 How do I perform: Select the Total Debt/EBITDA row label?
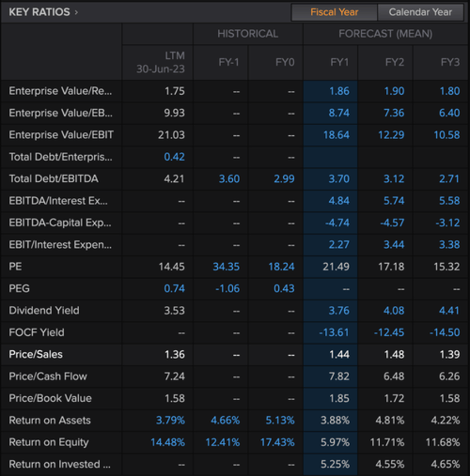[x=53, y=178]
